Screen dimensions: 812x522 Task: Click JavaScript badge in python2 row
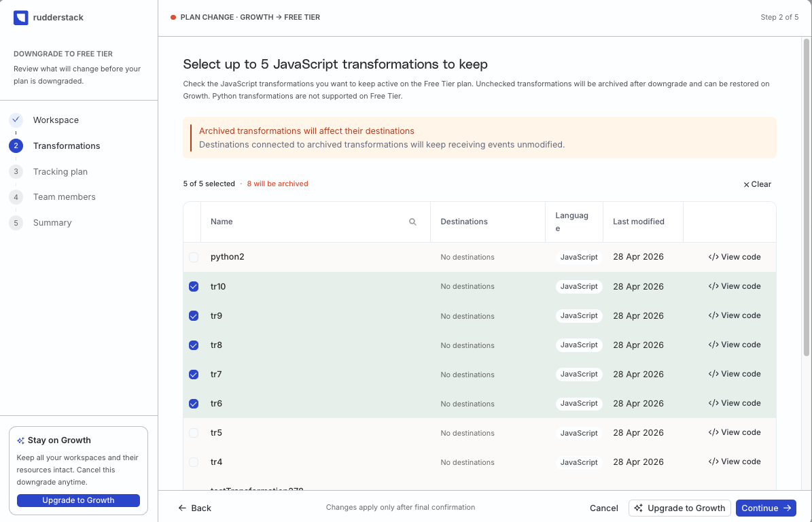(x=579, y=258)
